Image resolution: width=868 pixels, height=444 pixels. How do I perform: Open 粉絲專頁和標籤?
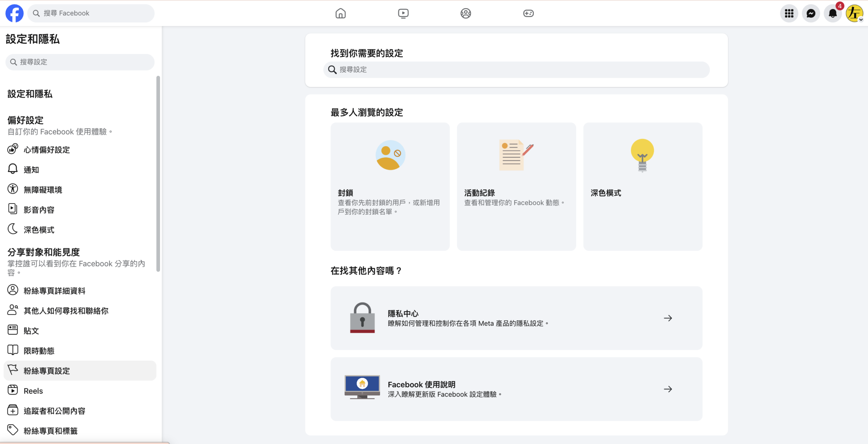(80, 431)
